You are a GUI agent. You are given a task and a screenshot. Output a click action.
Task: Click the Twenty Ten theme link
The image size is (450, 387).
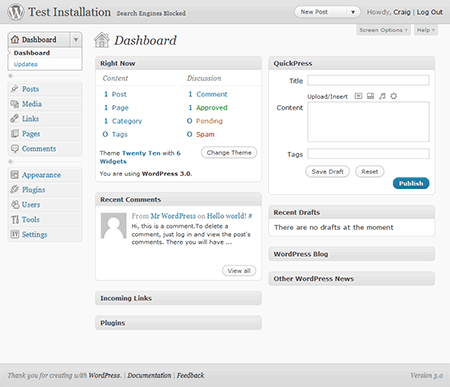click(x=141, y=153)
